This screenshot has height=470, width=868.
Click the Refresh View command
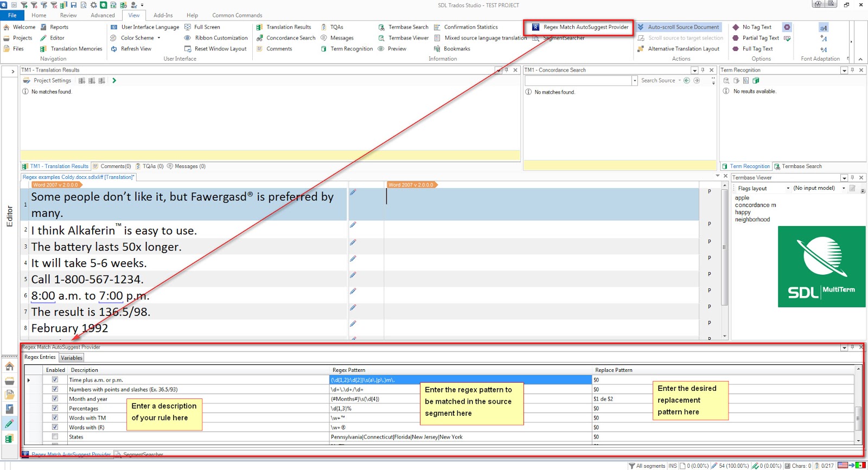[131, 49]
